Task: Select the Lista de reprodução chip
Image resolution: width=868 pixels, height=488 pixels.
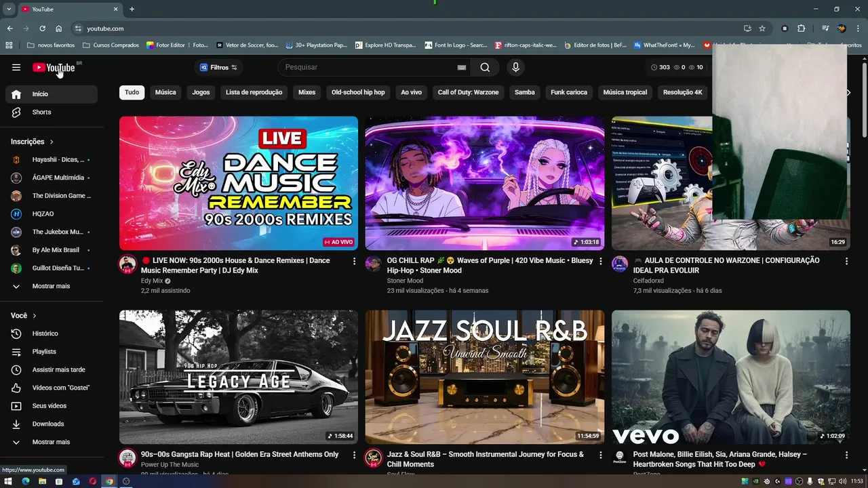Action: [254, 92]
